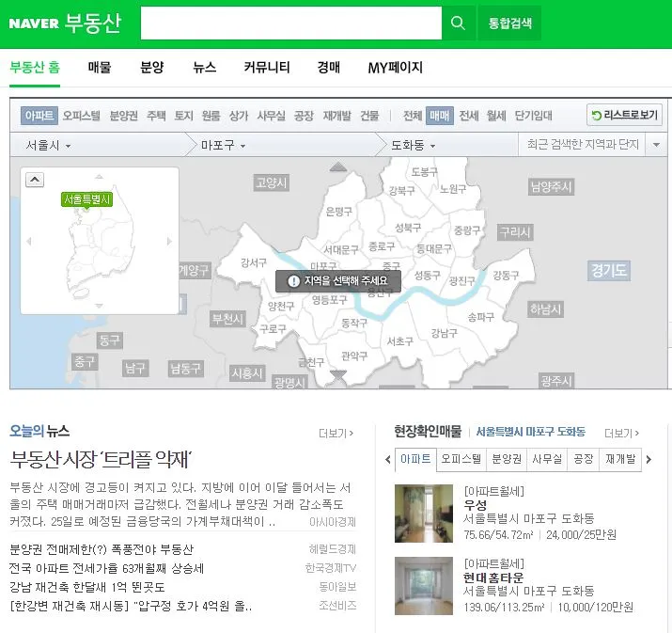Click 더보기 link next to 현장확인매물
Image resolution: width=672 pixels, height=633 pixels.
622,434
